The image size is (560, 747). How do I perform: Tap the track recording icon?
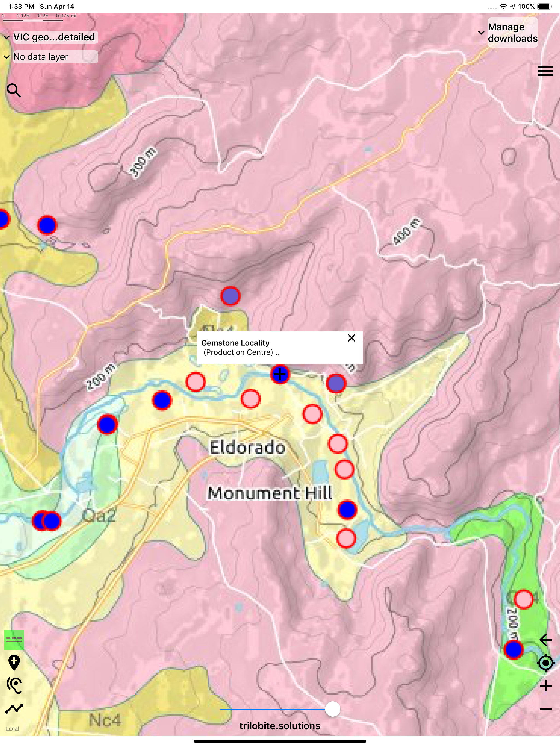pyautogui.click(x=14, y=685)
